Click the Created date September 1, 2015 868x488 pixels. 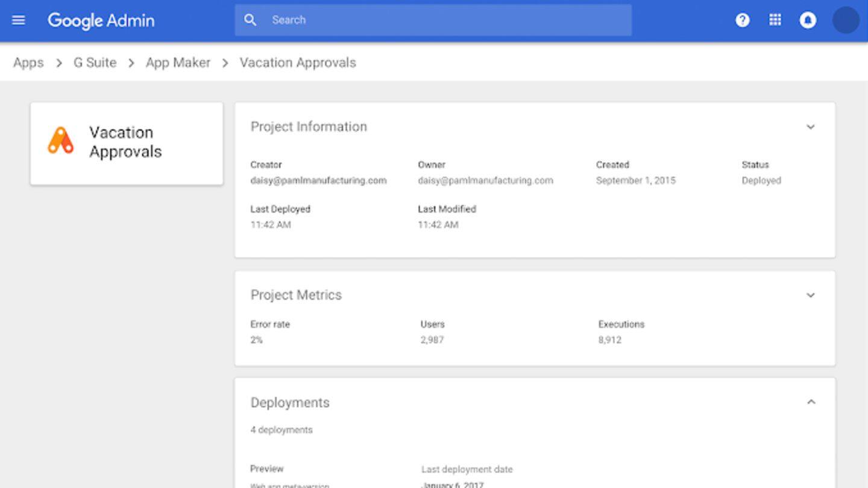tap(636, 180)
